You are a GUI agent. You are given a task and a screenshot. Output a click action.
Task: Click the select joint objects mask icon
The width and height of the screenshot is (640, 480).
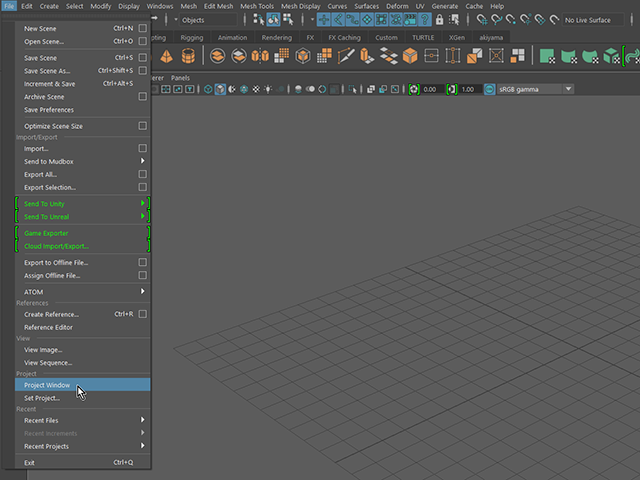[338, 19]
